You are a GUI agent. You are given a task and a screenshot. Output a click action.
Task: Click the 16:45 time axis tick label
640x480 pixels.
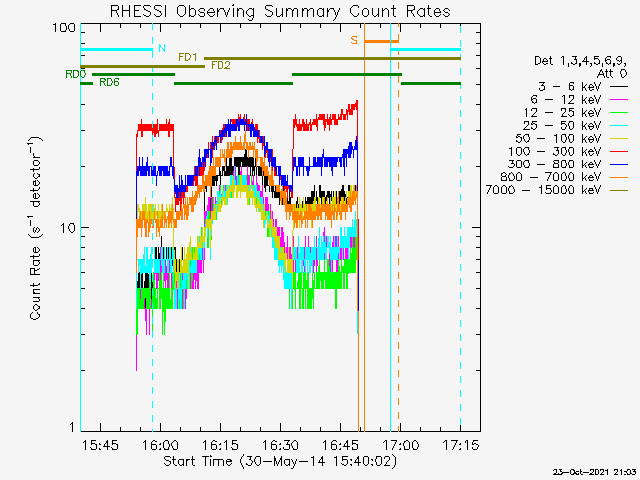(x=340, y=444)
